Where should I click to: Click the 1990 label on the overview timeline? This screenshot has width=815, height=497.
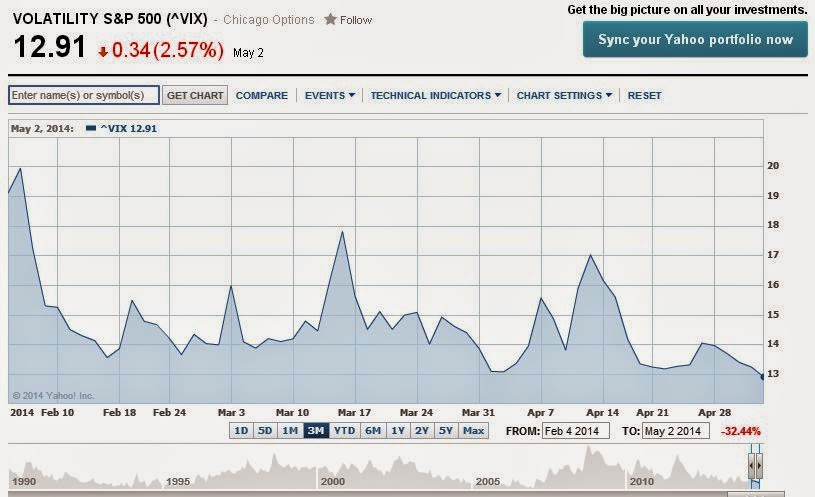(x=24, y=481)
